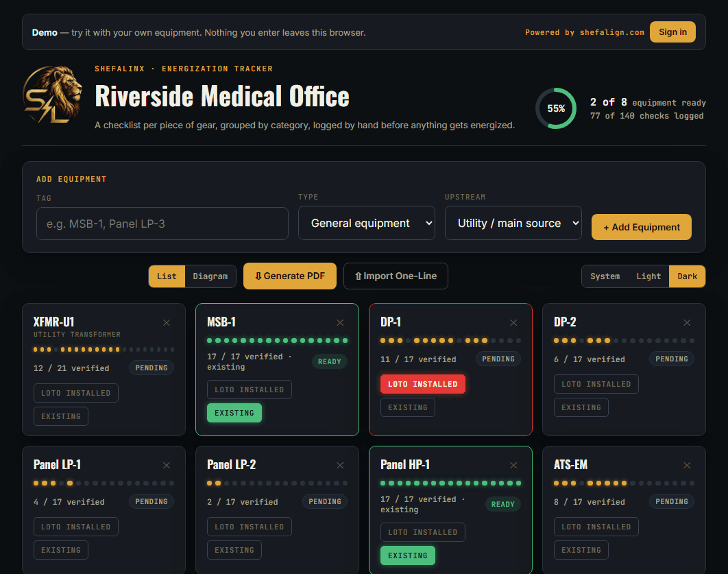
Task: Click the 55% progress ring
Action: pos(556,108)
